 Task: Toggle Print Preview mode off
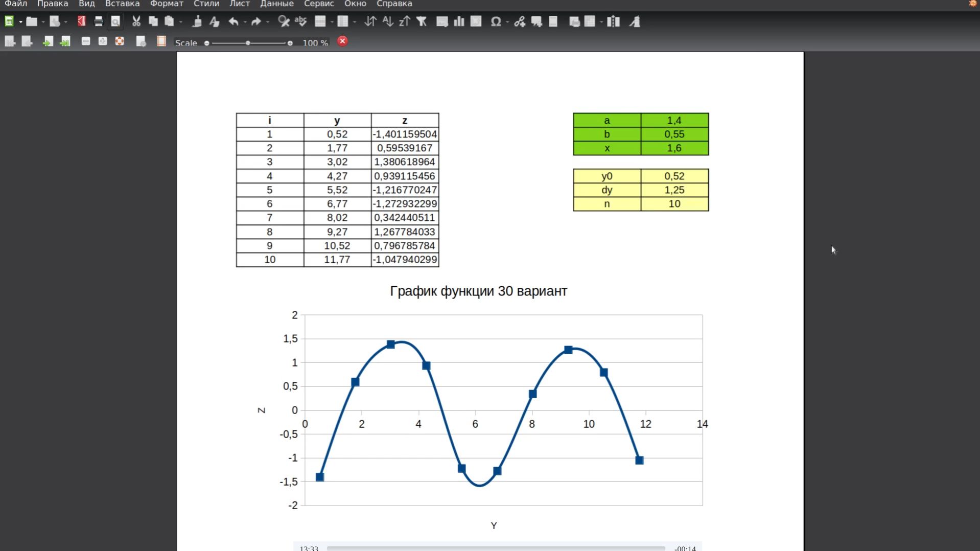tap(115, 21)
